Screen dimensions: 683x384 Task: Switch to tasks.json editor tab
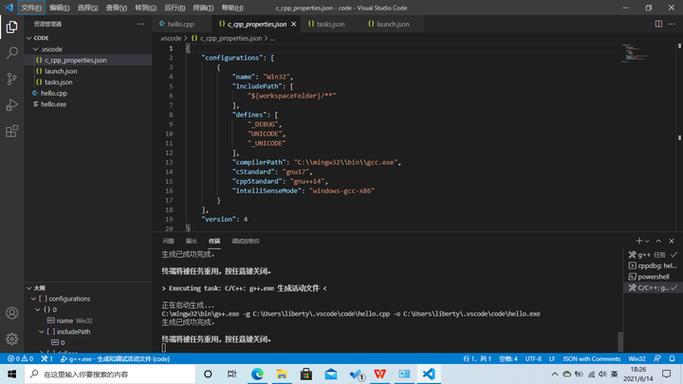click(x=330, y=24)
